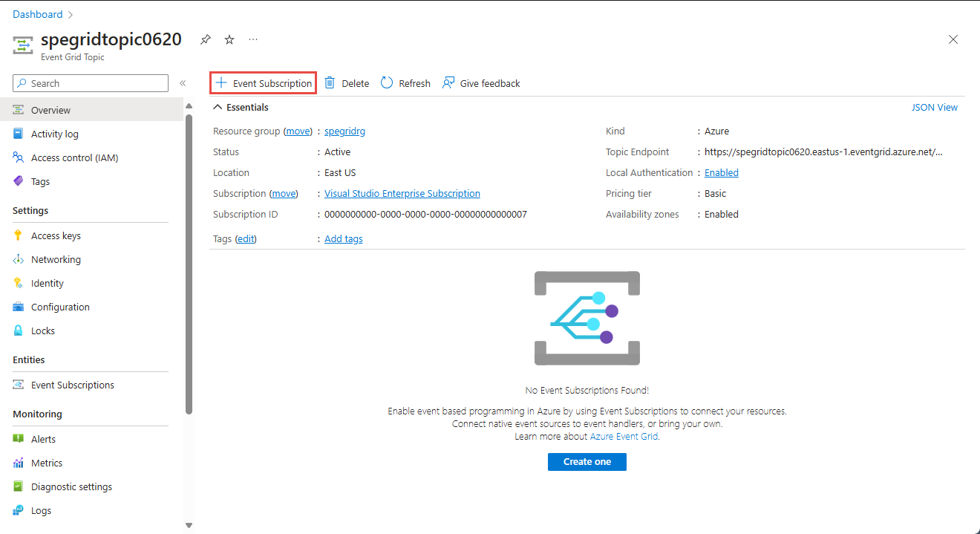This screenshot has width=980, height=534.
Task: Mark the topic as favorite star
Action: pos(229,40)
